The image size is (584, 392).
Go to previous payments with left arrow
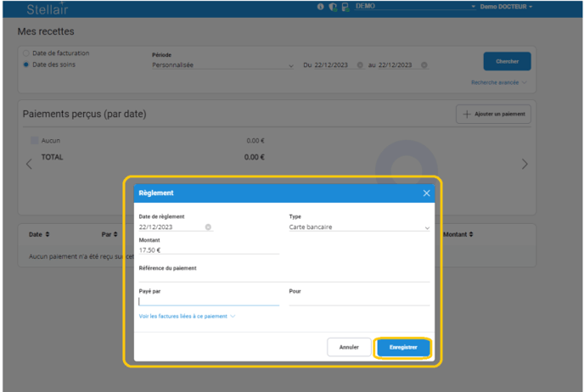pyautogui.click(x=29, y=164)
